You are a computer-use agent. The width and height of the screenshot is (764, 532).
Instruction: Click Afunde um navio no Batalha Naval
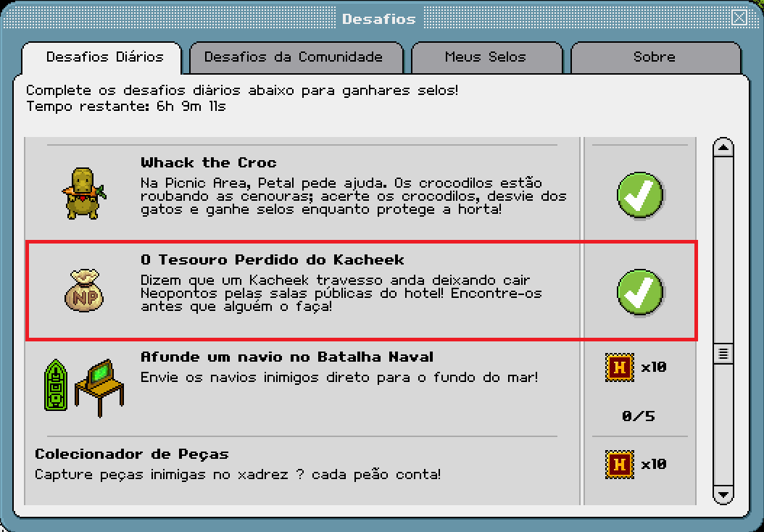pos(287,357)
